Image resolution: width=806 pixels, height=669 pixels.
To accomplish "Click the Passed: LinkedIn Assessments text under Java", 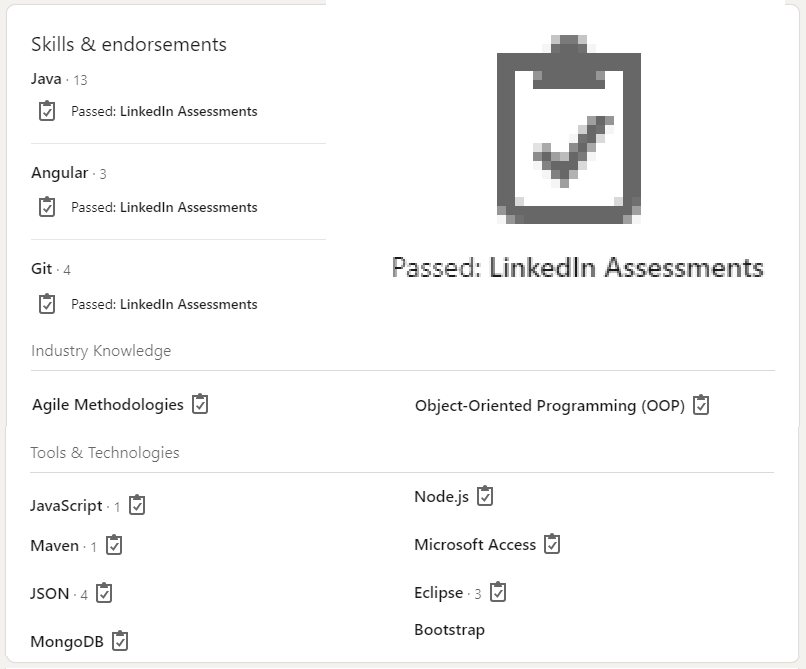I will click(x=164, y=111).
